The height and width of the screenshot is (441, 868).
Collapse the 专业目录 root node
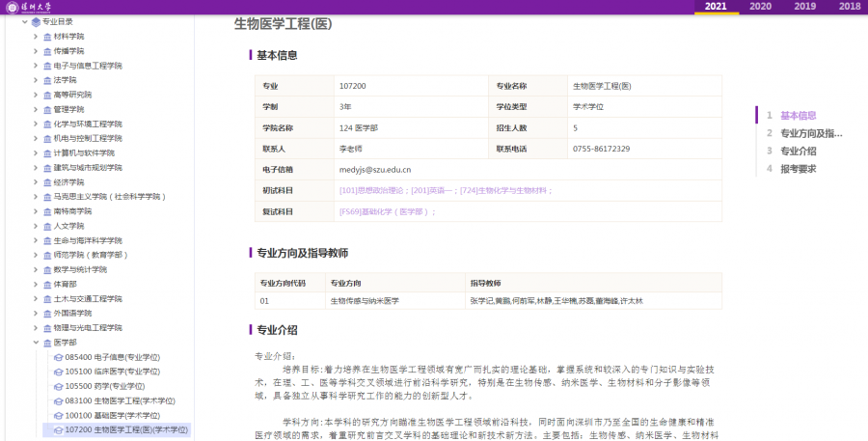click(23, 21)
